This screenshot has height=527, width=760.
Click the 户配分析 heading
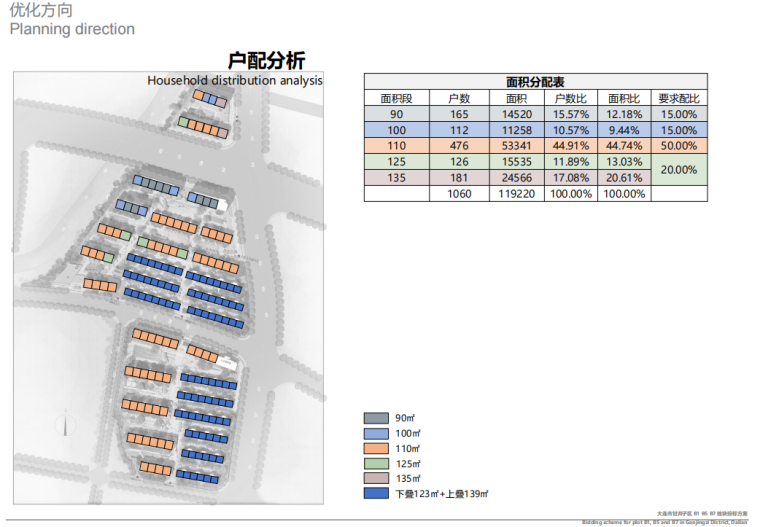pos(266,60)
